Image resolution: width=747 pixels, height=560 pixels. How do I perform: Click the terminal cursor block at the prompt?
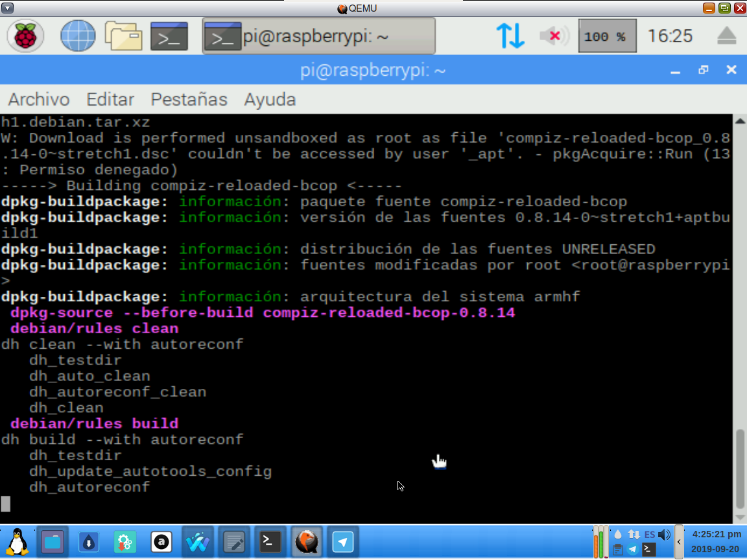tap(5, 504)
